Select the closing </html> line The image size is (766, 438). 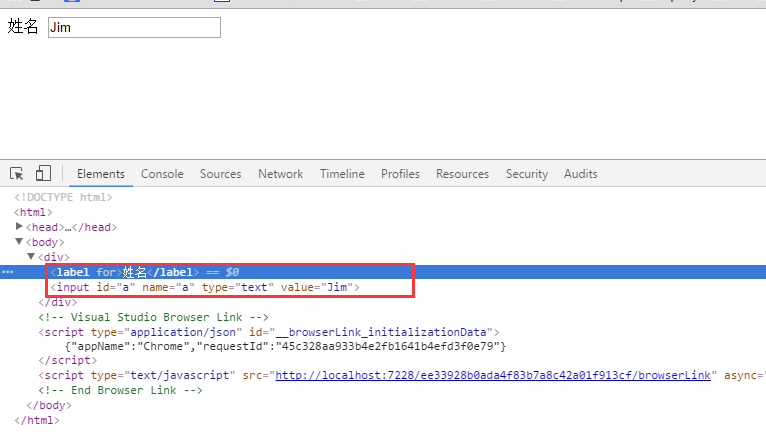click(37, 420)
